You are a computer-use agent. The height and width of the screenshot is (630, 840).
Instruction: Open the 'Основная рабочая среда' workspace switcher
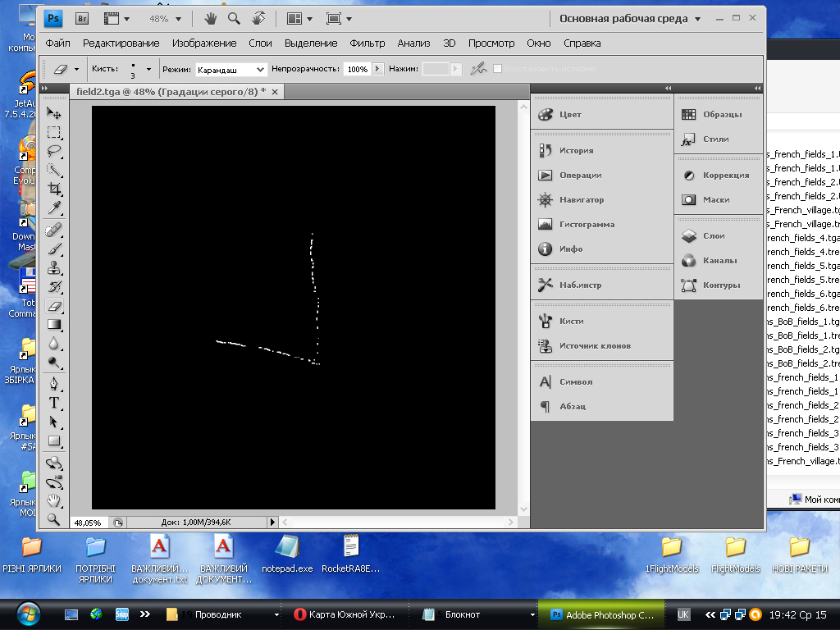click(629, 18)
